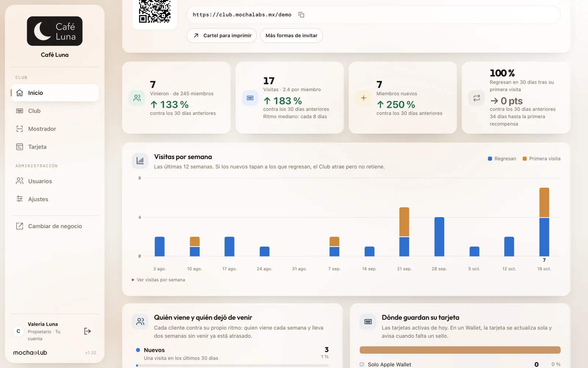This screenshot has width=588, height=368.
Task: Click the card icon in Visitas card
Action: click(x=250, y=98)
